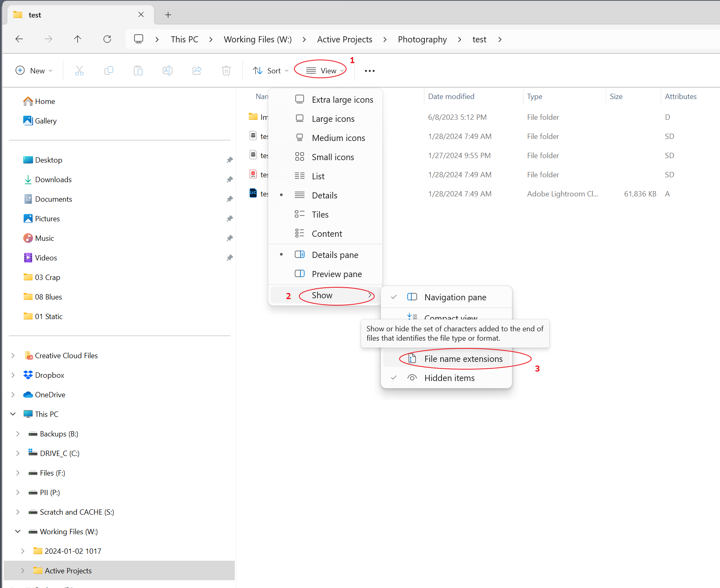The width and height of the screenshot is (720, 588).
Task: Delete the selected item via trash icon
Action: [x=226, y=70]
